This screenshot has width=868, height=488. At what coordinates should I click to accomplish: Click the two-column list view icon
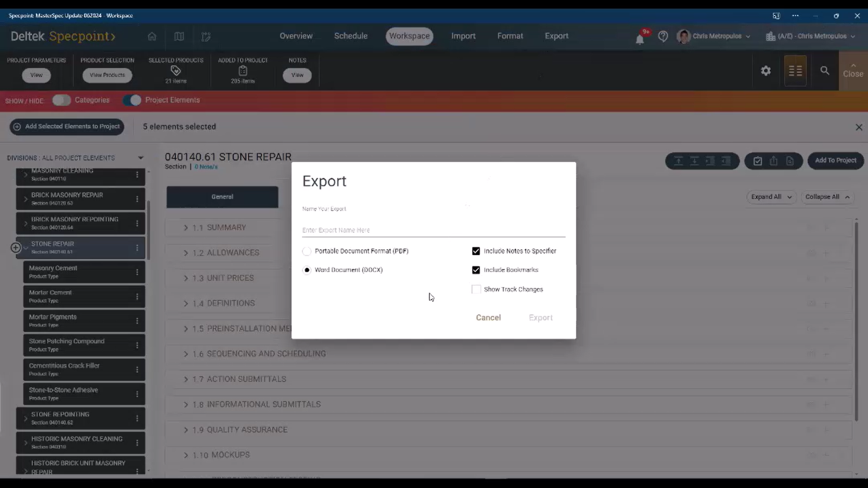(x=795, y=71)
